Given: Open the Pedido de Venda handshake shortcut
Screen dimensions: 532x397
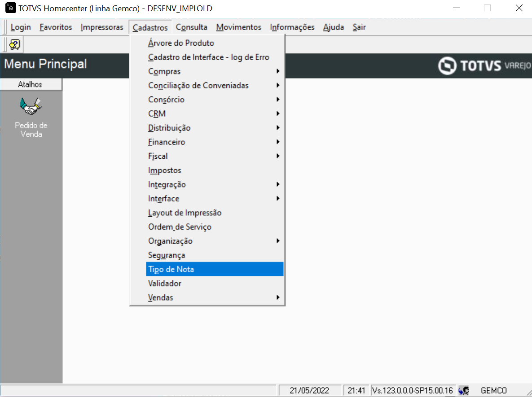Looking at the screenshot, I should [x=31, y=117].
